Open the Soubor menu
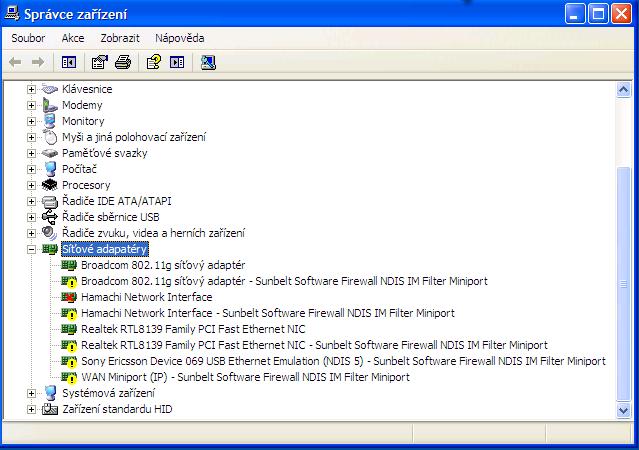 [28, 38]
